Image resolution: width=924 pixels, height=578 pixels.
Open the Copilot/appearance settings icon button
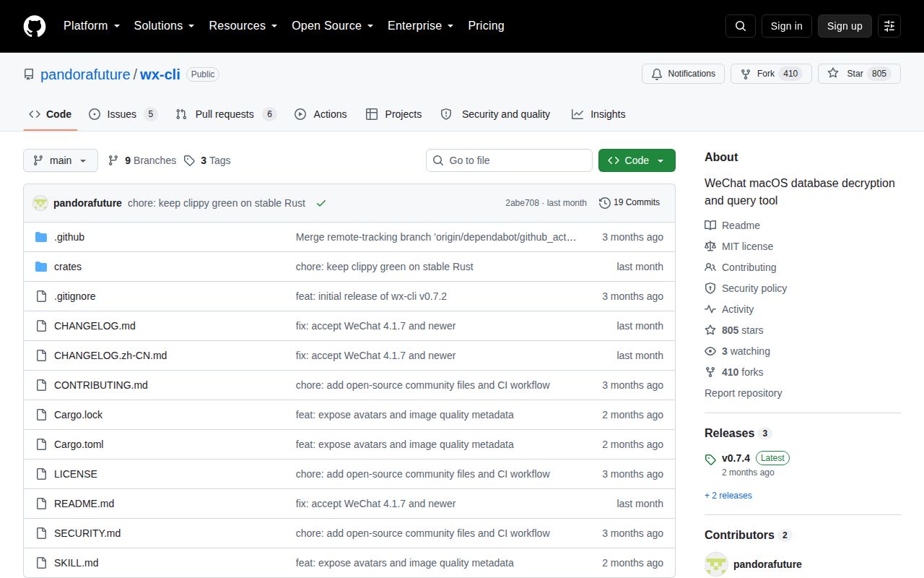pos(889,26)
